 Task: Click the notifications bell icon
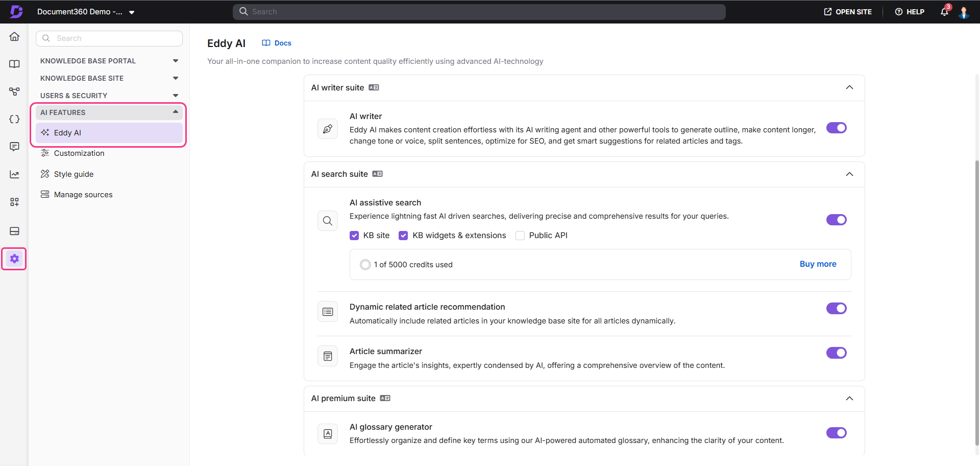click(x=944, y=12)
